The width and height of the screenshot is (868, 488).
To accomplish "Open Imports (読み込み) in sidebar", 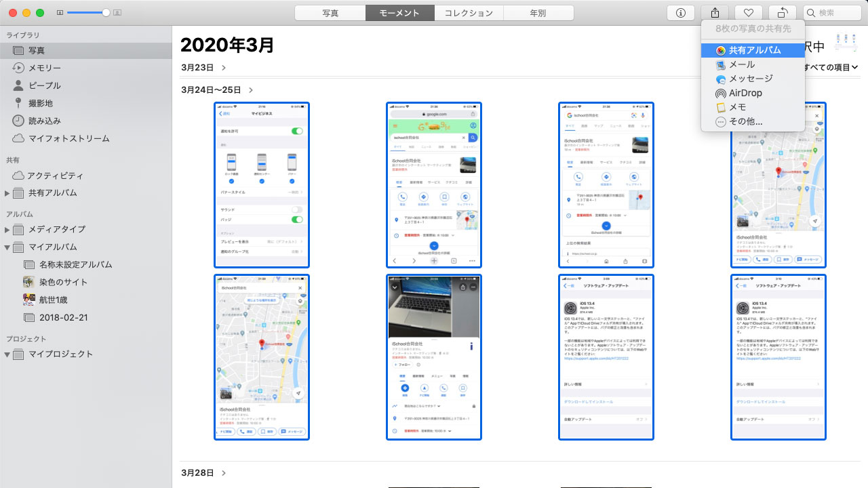I will [45, 121].
